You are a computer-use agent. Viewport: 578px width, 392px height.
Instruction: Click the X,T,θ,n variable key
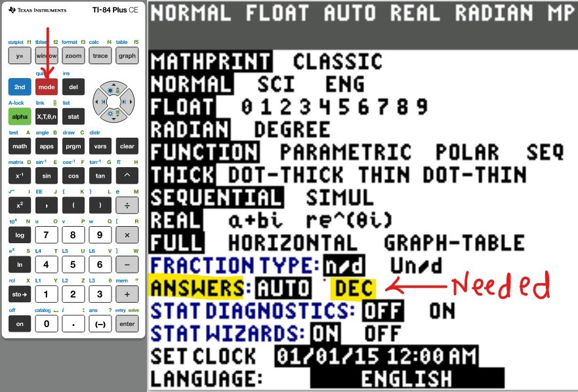[x=47, y=117]
